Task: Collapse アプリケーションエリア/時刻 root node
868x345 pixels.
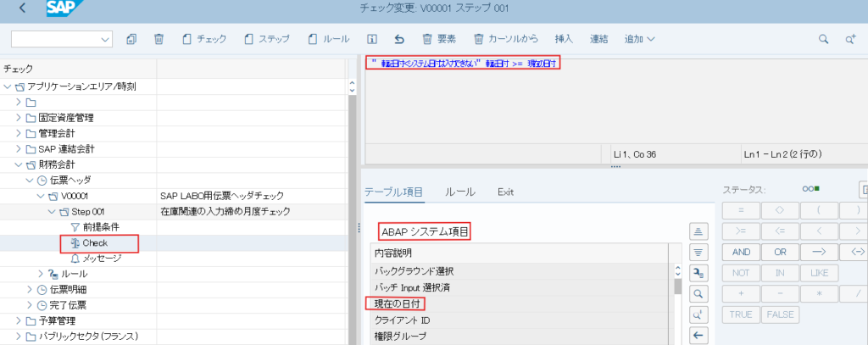Action: 7,86
